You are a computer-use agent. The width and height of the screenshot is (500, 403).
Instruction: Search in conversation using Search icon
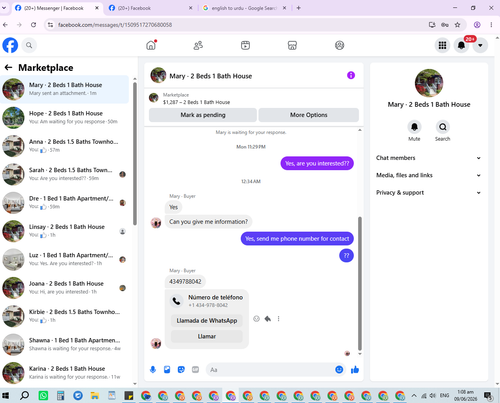coord(443,127)
